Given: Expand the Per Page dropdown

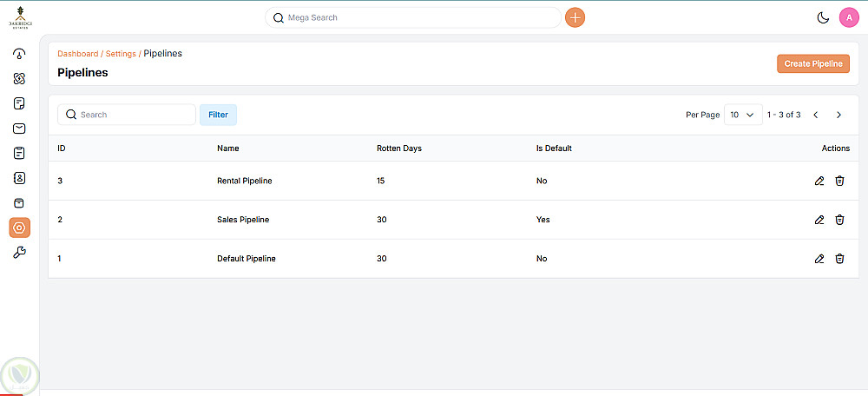Looking at the screenshot, I should (741, 115).
